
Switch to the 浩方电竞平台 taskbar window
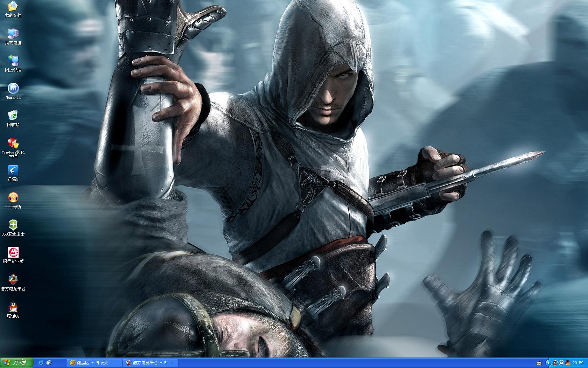[x=151, y=363]
